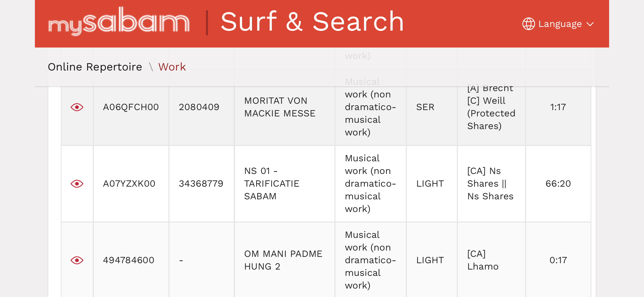Select work code 494784600
The width and height of the screenshot is (644, 297).
click(x=128, y=260)
